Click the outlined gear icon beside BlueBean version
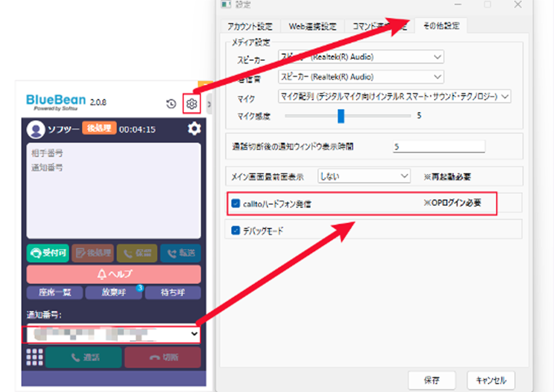This screenshot has width=554, height=392. click(x=192, y=104)
